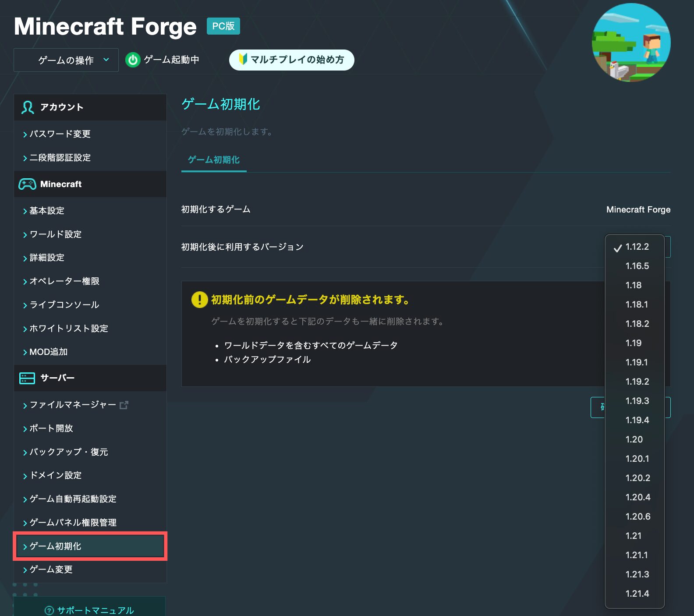Open ゲーム変更 in sidebar
The width and height of the screenshot is (694, 616).
(51, 570)
